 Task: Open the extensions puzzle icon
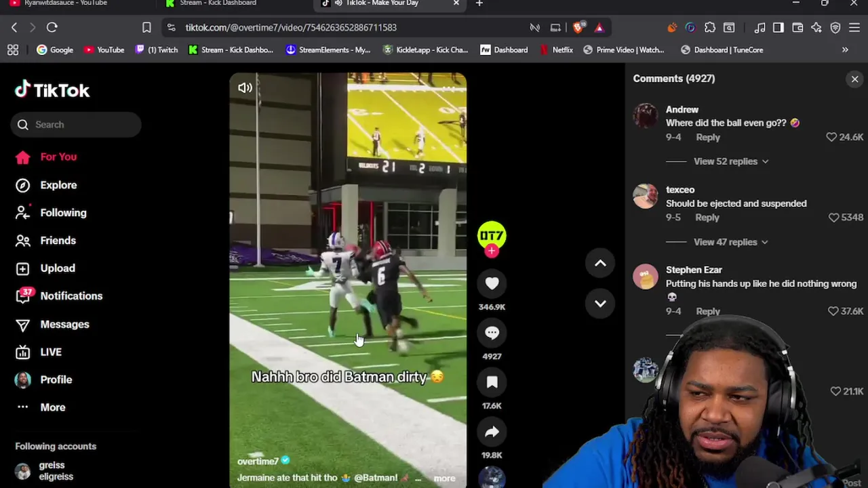coord(710,27)
